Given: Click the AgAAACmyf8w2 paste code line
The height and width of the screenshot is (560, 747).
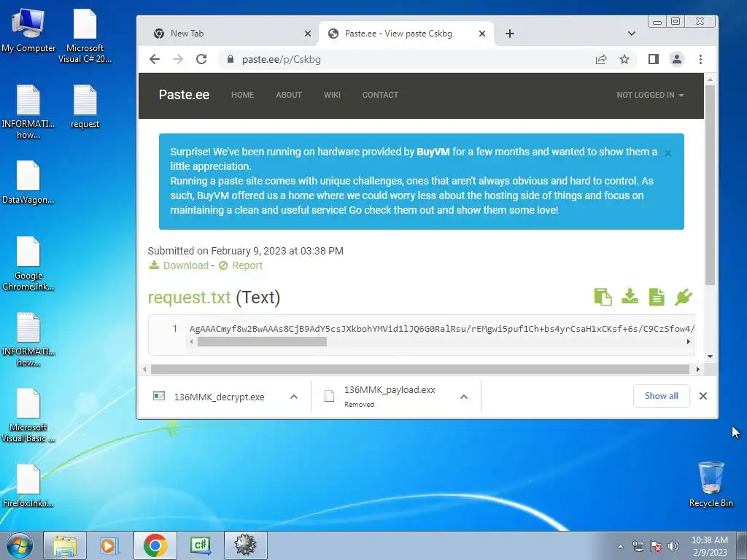Looking at the screenshot, I should tap(441, 329).
